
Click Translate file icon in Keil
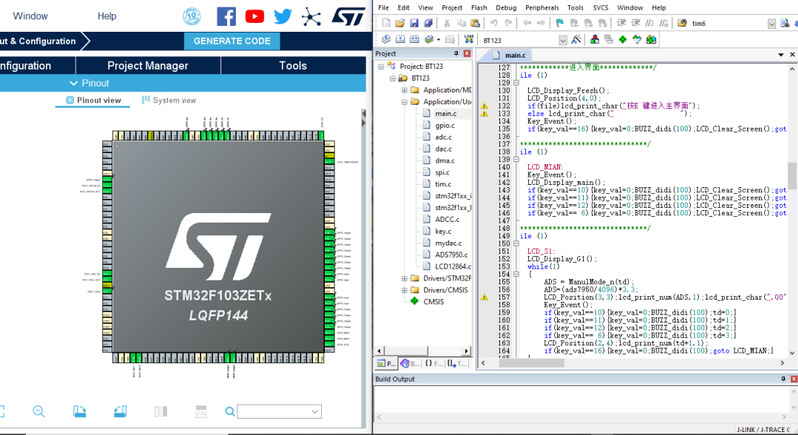(386, 40)
